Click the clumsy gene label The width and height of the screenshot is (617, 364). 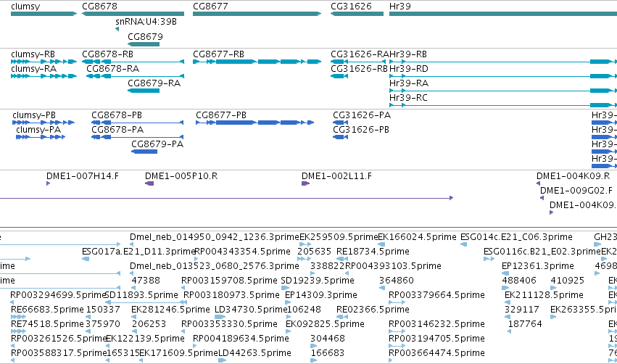[x=25, y=7]
